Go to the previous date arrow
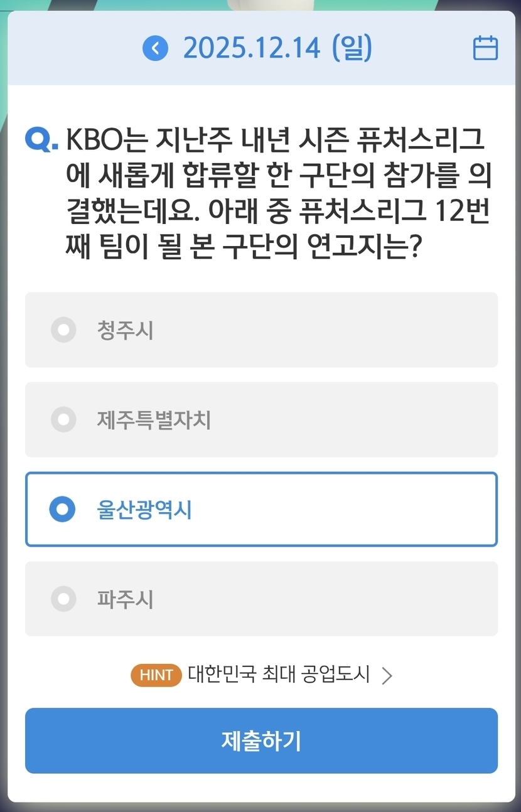 click(x=155, y=48)
